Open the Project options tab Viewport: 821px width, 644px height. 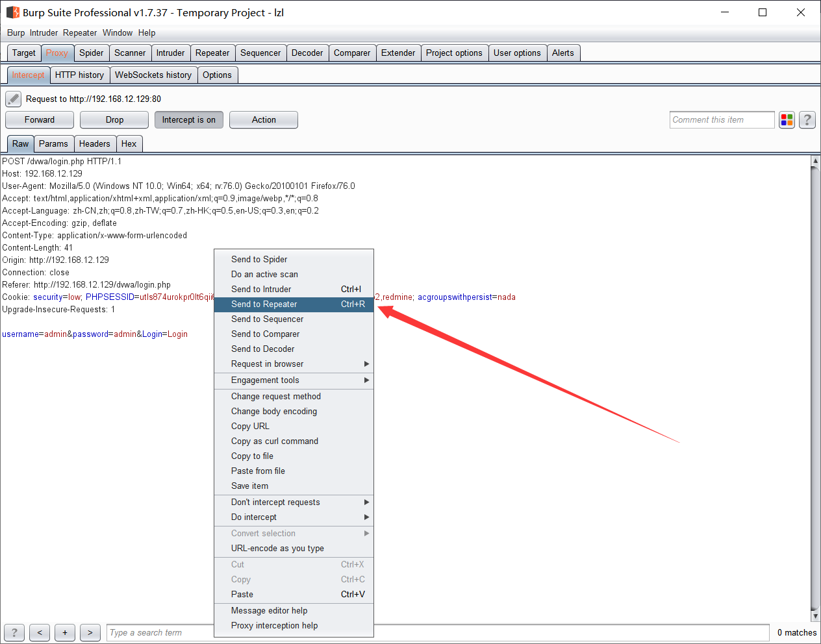[454, 53]
